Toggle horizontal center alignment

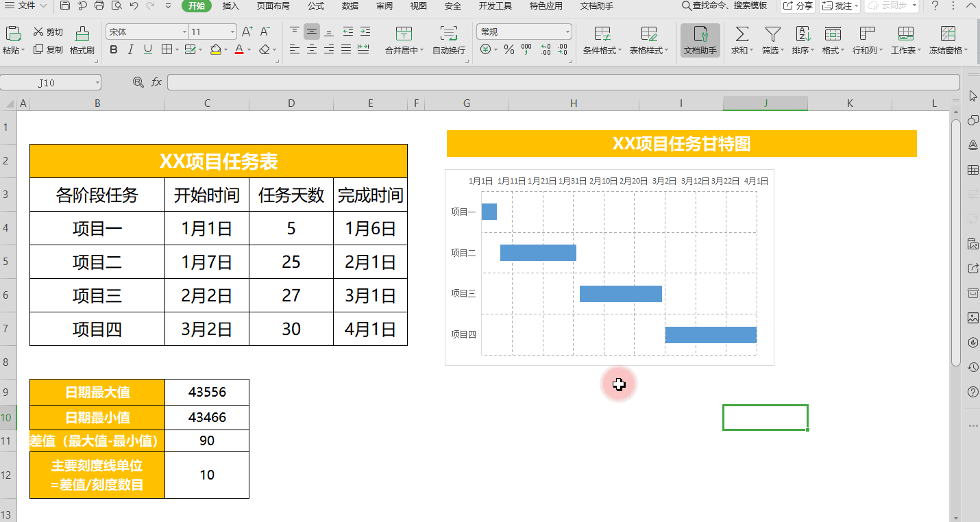tap(312, 49)
